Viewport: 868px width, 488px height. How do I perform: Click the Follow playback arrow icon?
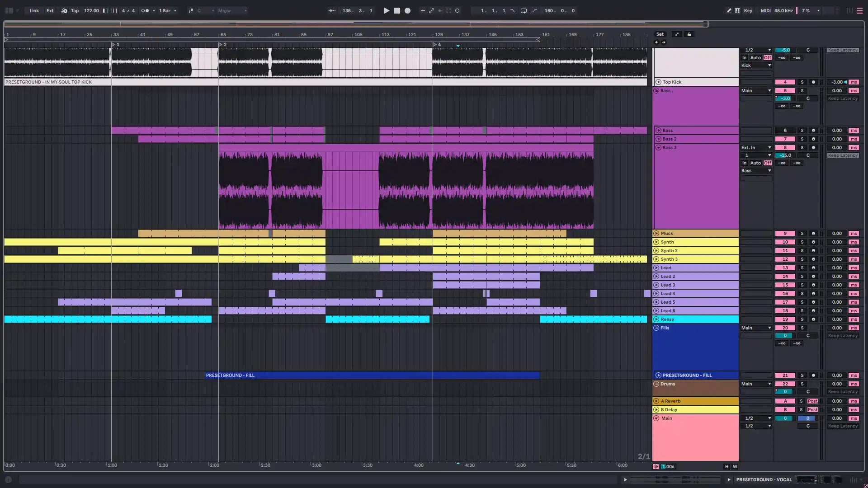click(x=332, y=10)
